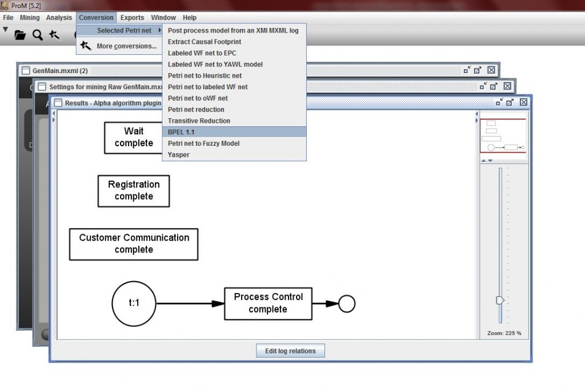
Task: Open the File menu
Action: click(8, 18)
